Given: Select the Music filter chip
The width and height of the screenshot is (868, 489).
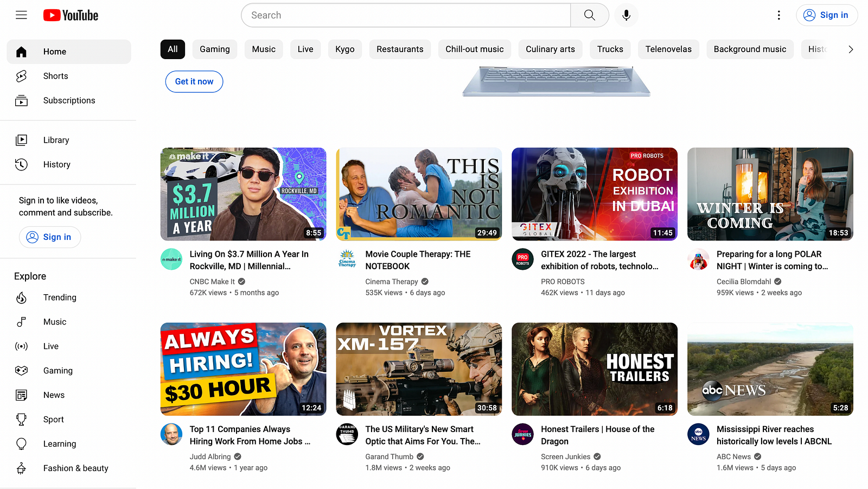Looking at the screenshot, I should click(x=264, y=49).
